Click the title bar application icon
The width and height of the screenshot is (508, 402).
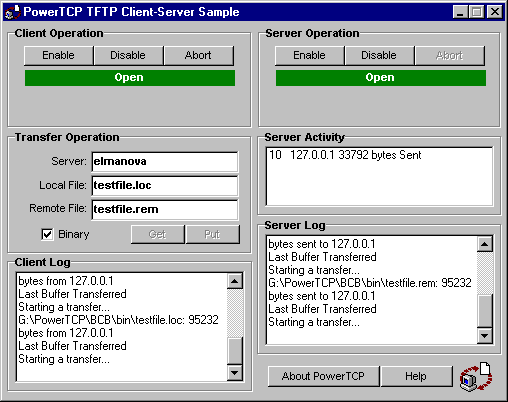coord(12,12)
